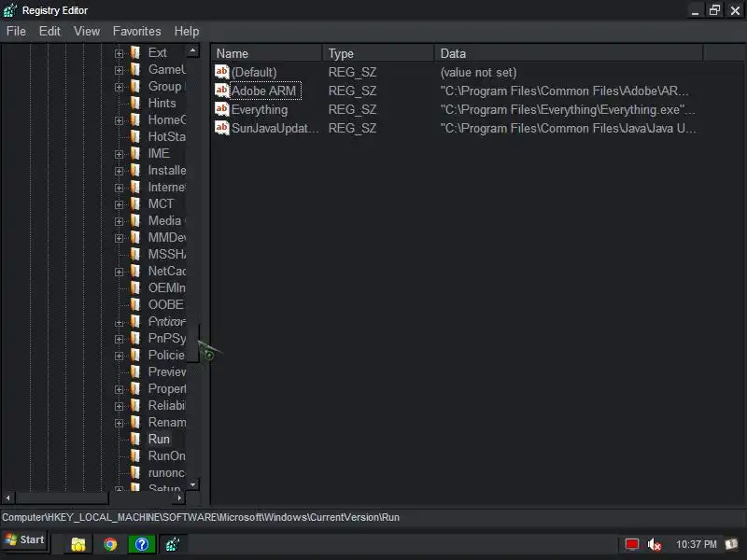The height and width of the screenshot is (560, 747).
Task: Open the File menu
Action: pos(16,32)
